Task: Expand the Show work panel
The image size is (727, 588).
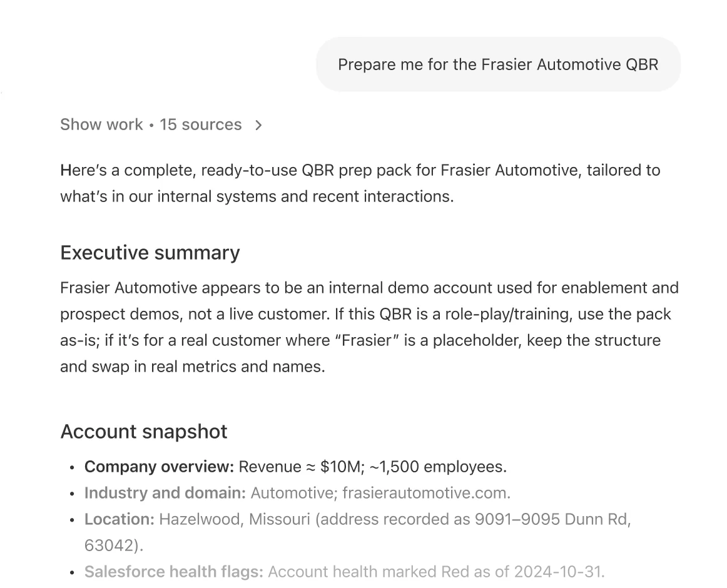Action: 101,124
